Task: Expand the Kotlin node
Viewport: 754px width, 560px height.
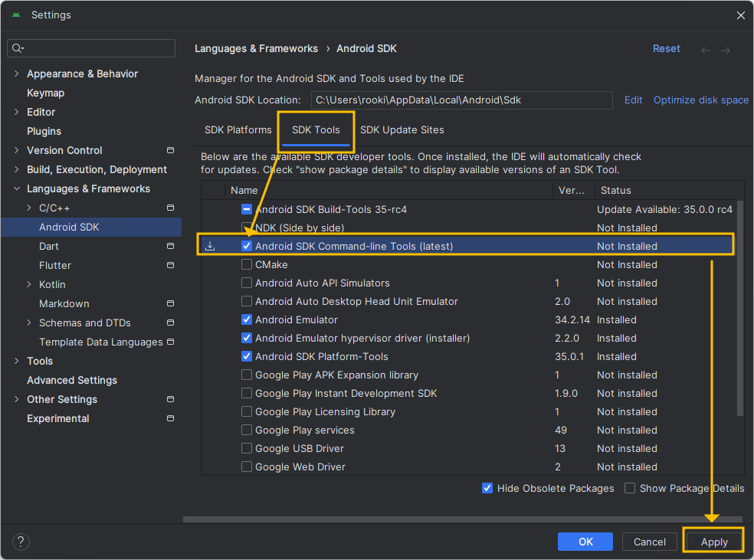Action: coord(29,284)
